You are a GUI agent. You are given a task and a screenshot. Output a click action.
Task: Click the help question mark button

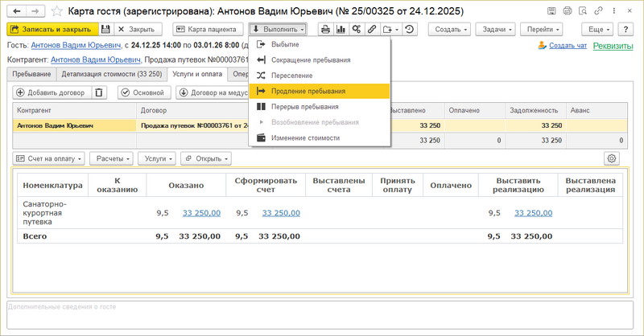click(628, 29)
